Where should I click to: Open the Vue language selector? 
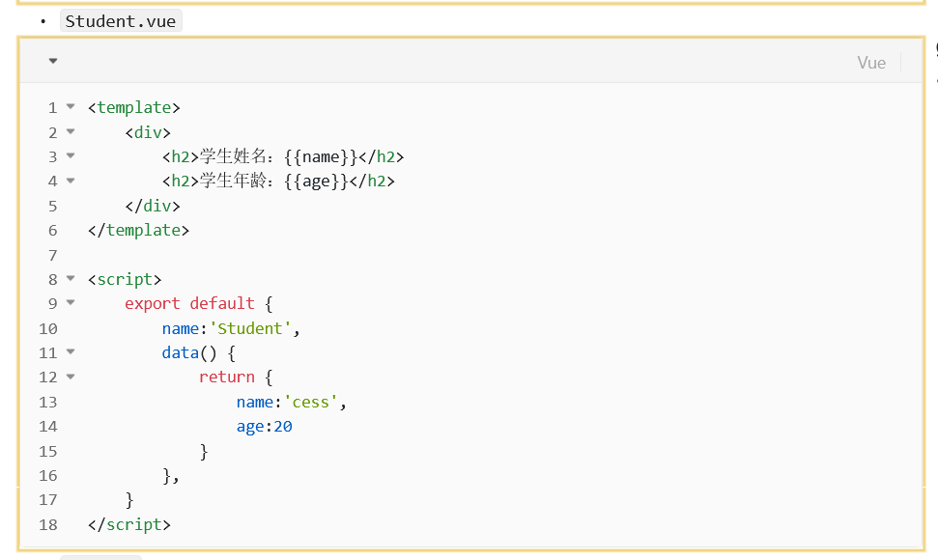[870, 62]
